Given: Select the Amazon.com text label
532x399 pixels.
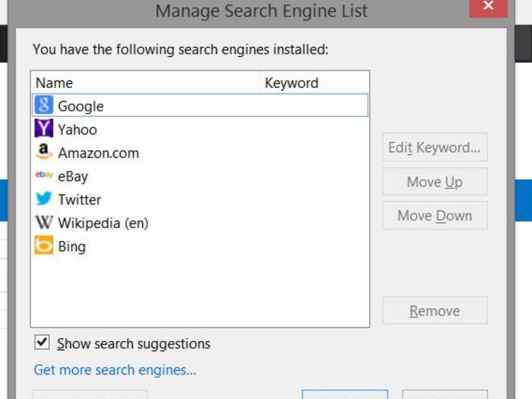Looking at the screenshot, I should click(x=98, y=153).
